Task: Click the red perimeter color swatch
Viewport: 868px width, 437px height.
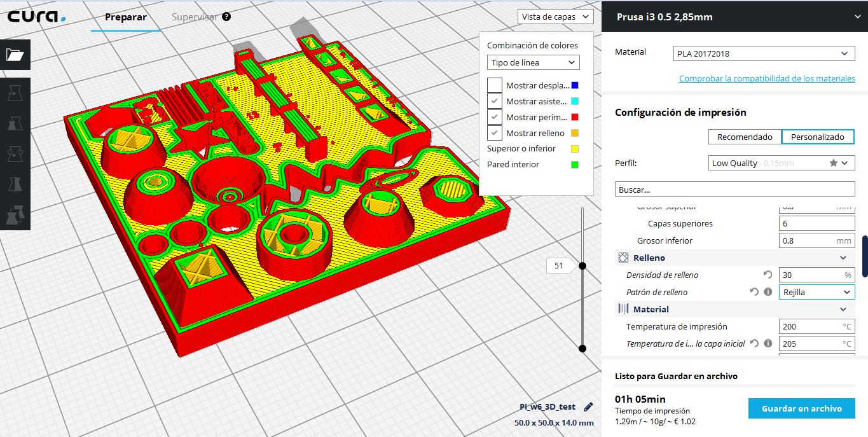Action: [x=575, y=117]
